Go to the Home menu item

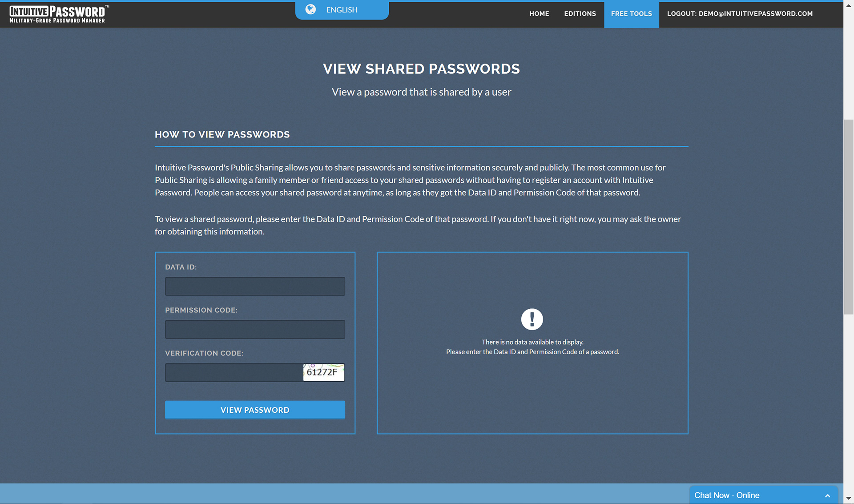(539, 14)
